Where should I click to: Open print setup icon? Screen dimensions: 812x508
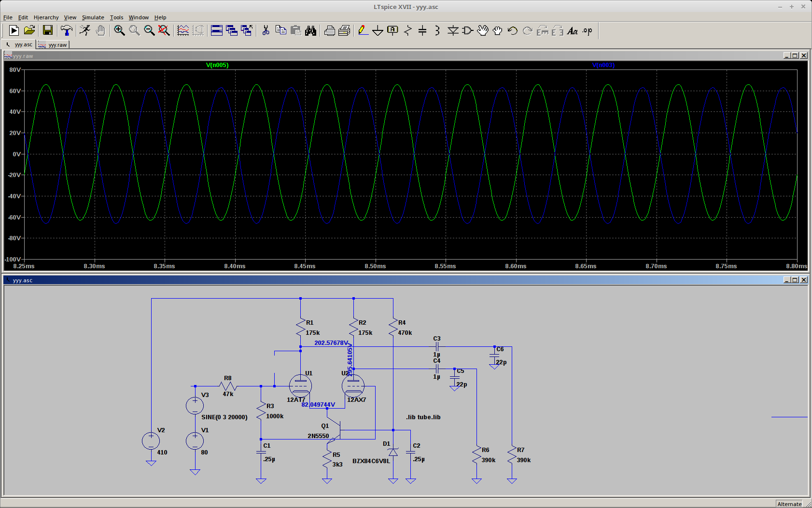pos(344,30)
